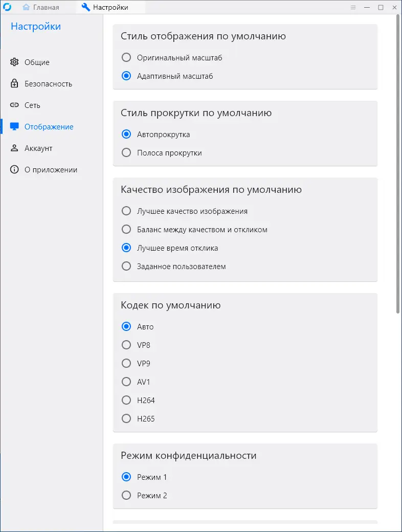402x532 pixels.
Task: Open the hamburger menu in title bar
Action: click(353, 7)
